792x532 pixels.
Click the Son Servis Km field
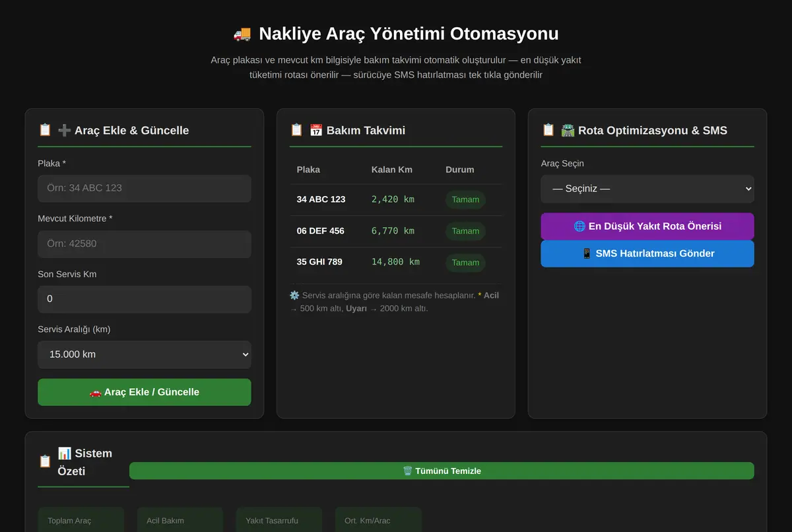click(145, 299)
